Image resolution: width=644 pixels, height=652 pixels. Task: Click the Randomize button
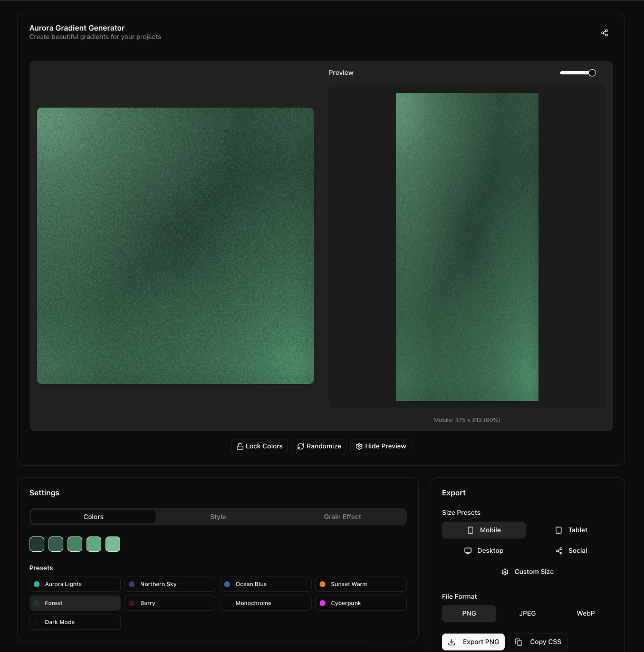pos(319,446)
